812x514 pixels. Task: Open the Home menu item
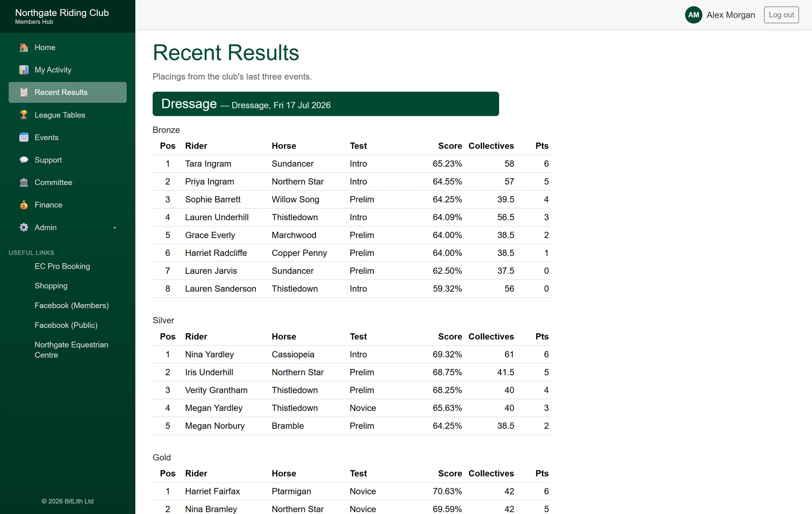[68, 47]
